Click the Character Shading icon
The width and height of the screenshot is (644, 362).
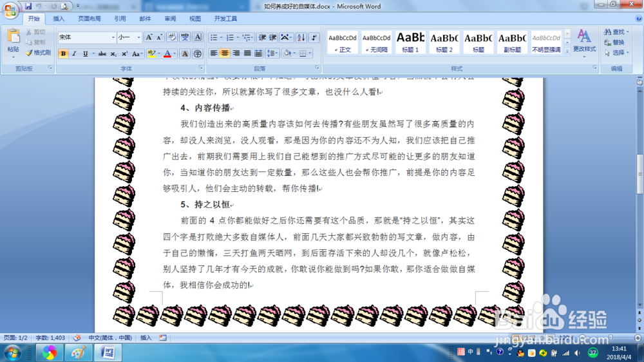(185, 54)
